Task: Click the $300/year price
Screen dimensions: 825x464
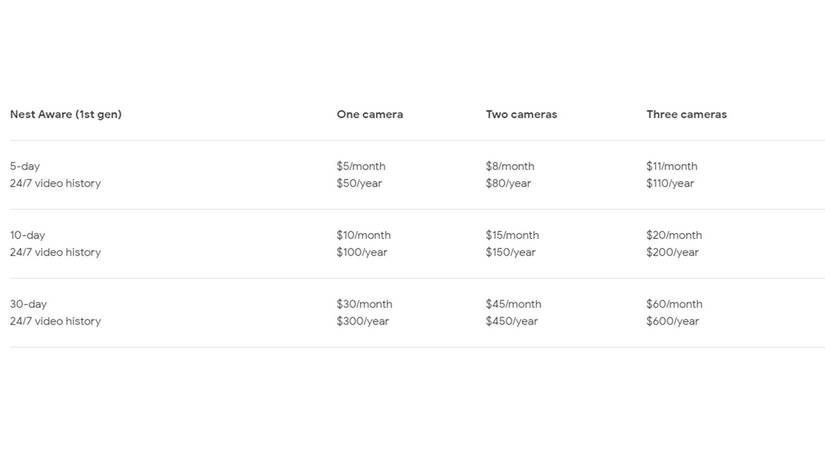Action: (363, 321)
